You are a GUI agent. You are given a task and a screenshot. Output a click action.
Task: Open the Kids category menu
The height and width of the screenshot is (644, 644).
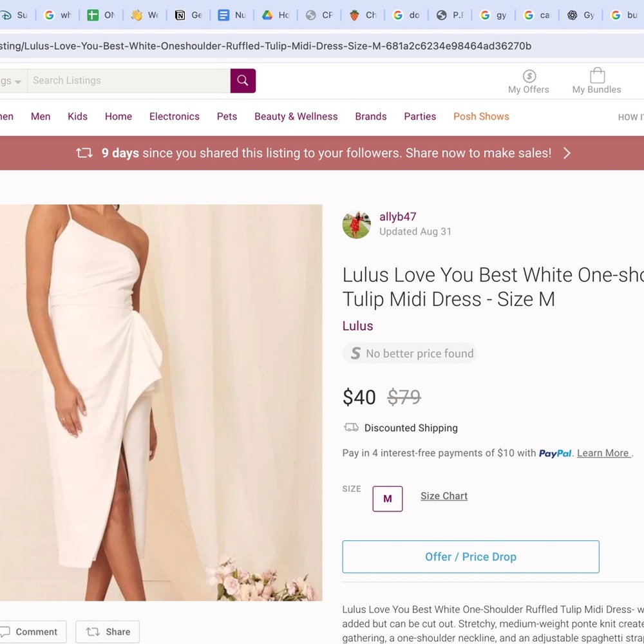coord(78,117)
